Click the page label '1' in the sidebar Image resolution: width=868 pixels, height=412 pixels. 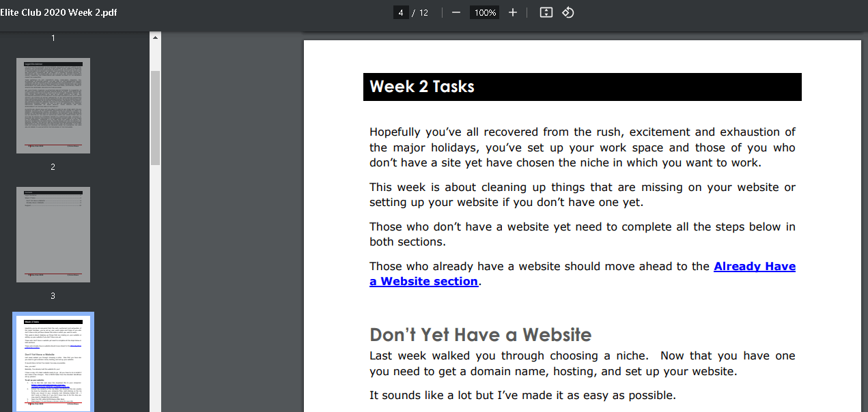[53, 38]
